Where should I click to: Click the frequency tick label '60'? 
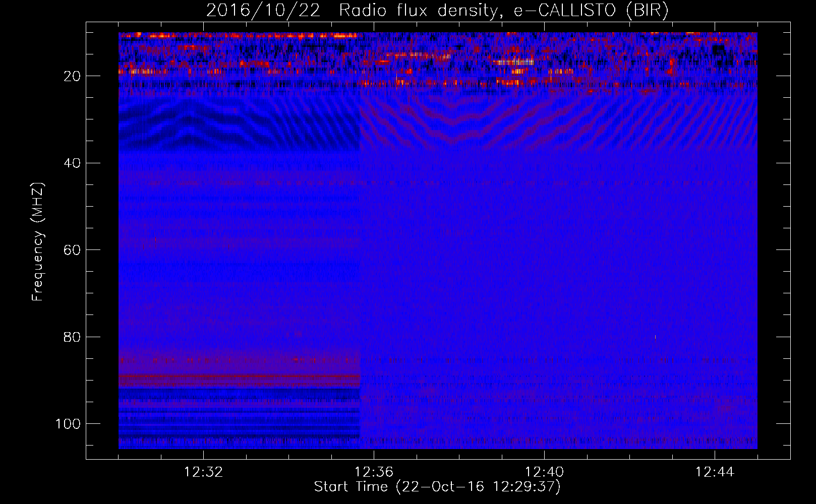point(73,250)
